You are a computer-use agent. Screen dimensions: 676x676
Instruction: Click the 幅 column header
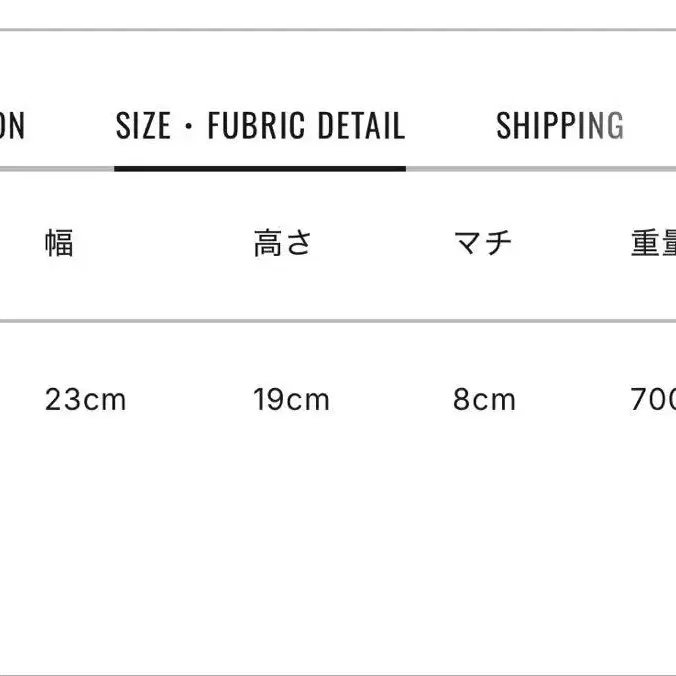pos(59,243)
